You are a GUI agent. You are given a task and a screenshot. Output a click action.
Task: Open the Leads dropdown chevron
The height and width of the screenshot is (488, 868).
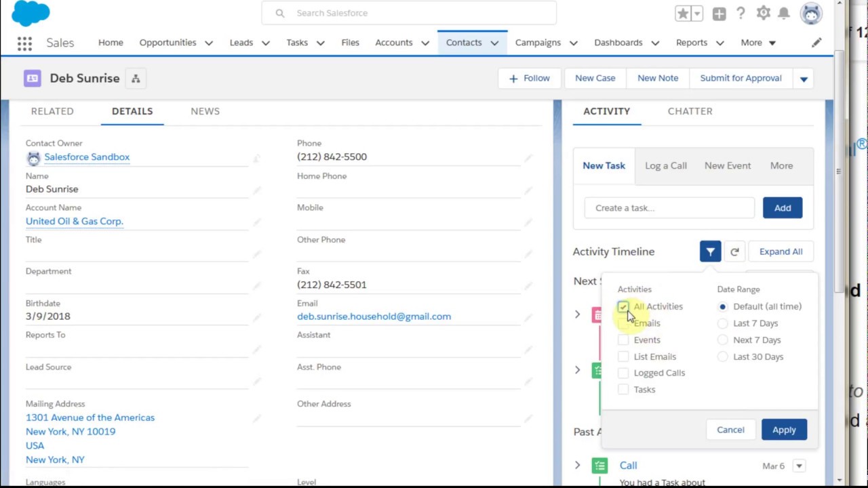pos(266,43)
